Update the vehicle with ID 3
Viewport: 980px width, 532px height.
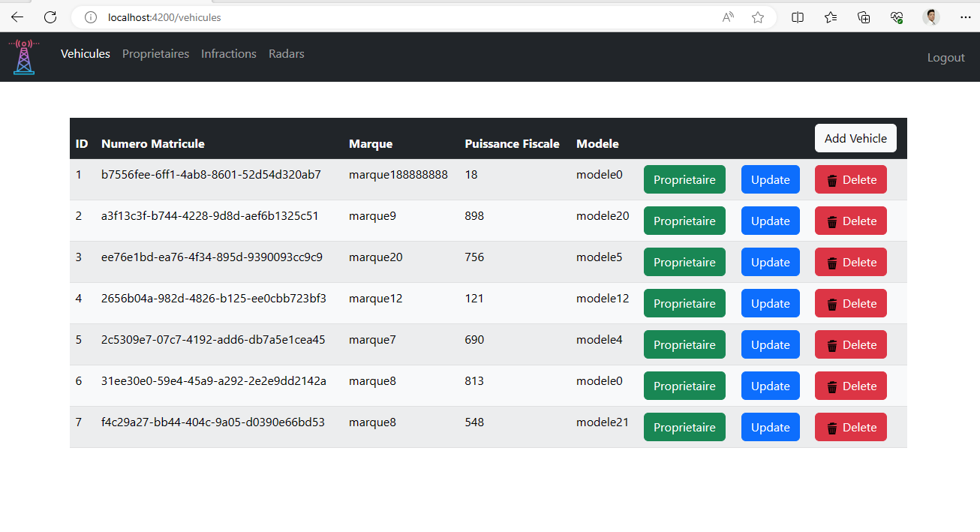click(770, 262)
